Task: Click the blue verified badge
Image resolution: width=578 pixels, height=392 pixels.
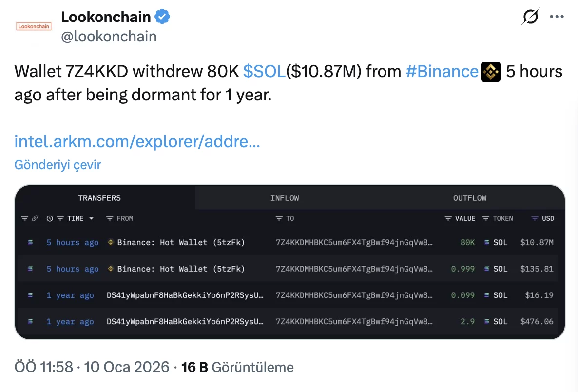Action: click(x=162, y=17)
